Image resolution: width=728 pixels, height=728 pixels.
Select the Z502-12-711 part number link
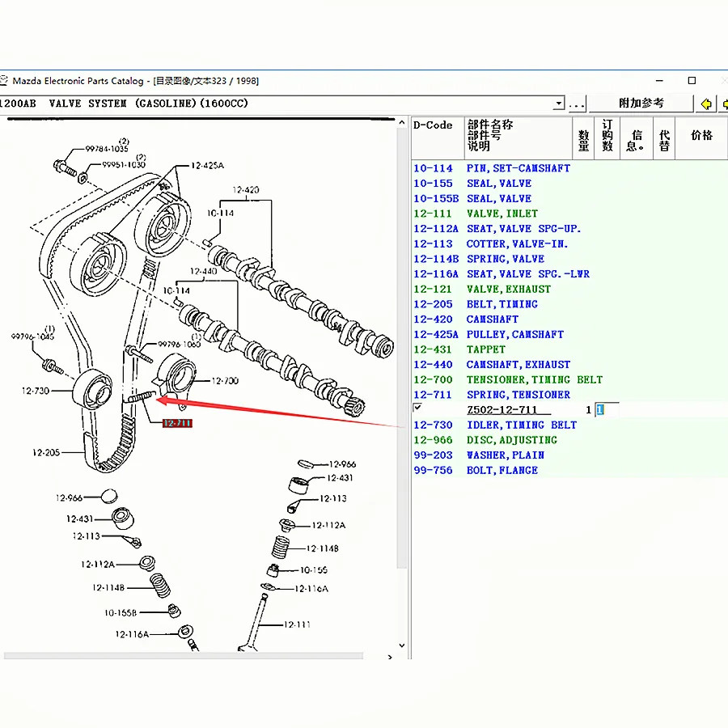click(x=502, y=410)
